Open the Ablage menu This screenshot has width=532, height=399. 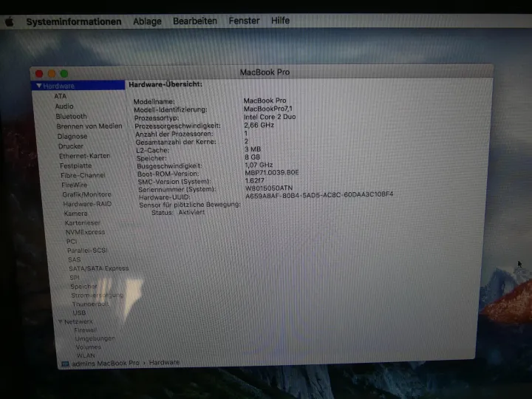point(147,21)
